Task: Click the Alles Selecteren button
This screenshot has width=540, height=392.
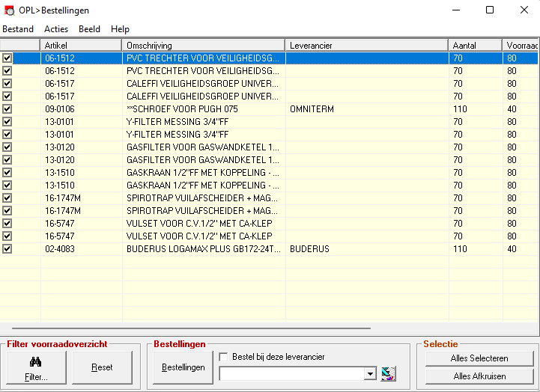Action: coord(479,358)
